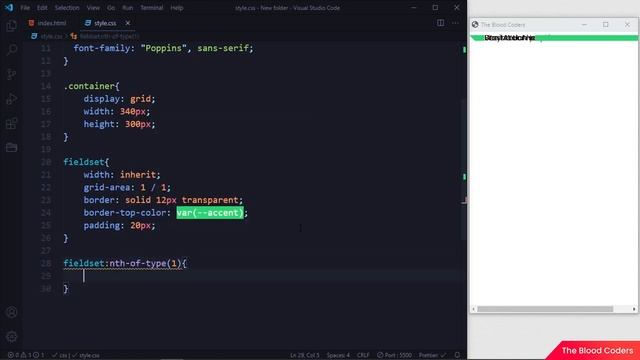Click 'display: grid' on line 15
Image resolution: width=640 pixels, height=360 pixels.
point(119,99)
